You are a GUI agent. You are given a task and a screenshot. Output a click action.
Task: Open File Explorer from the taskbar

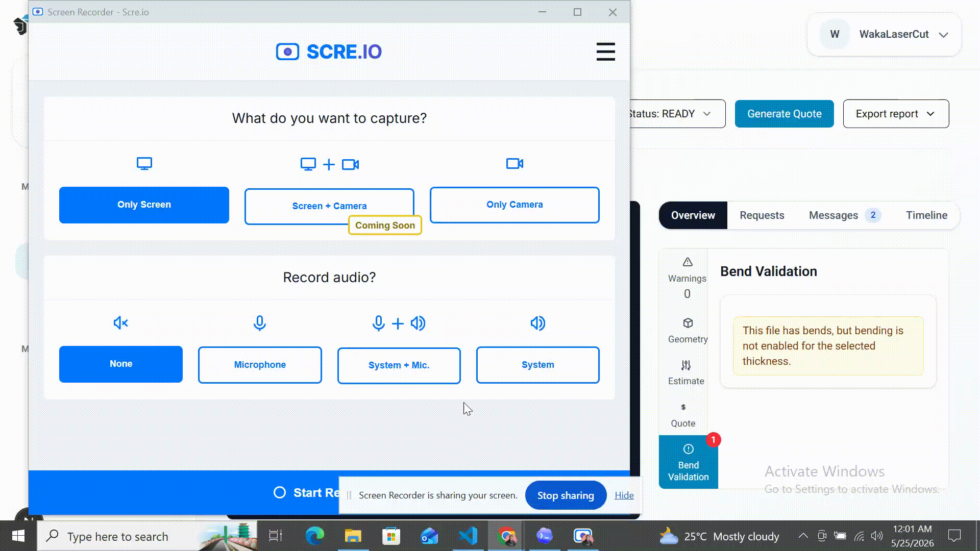click(x=353, y=536)
